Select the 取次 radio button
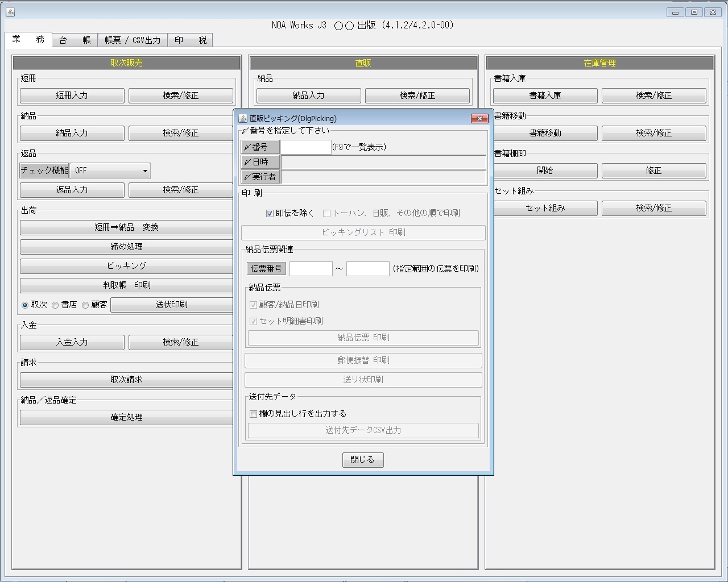Screen dimensions: 728x582 (x=25, y=305)
